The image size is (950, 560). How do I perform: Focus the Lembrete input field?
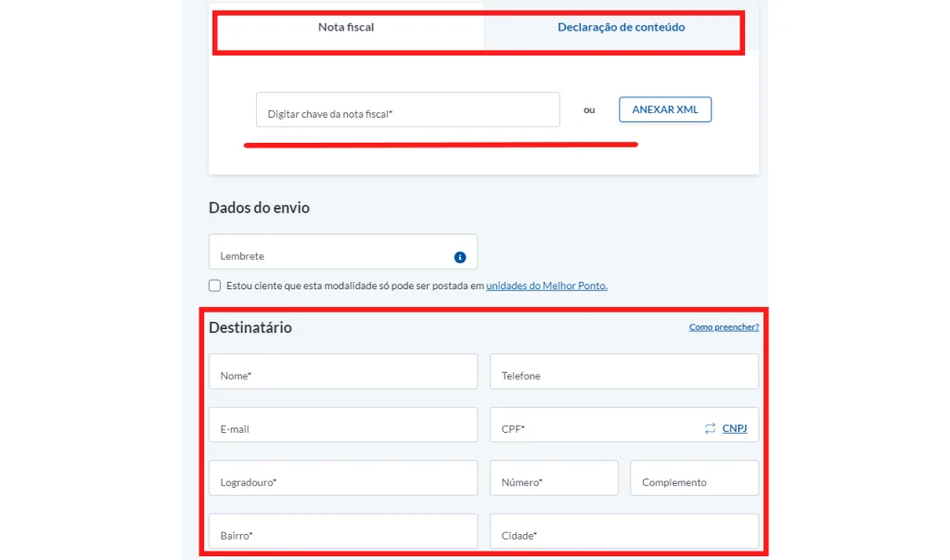[343, 252]
